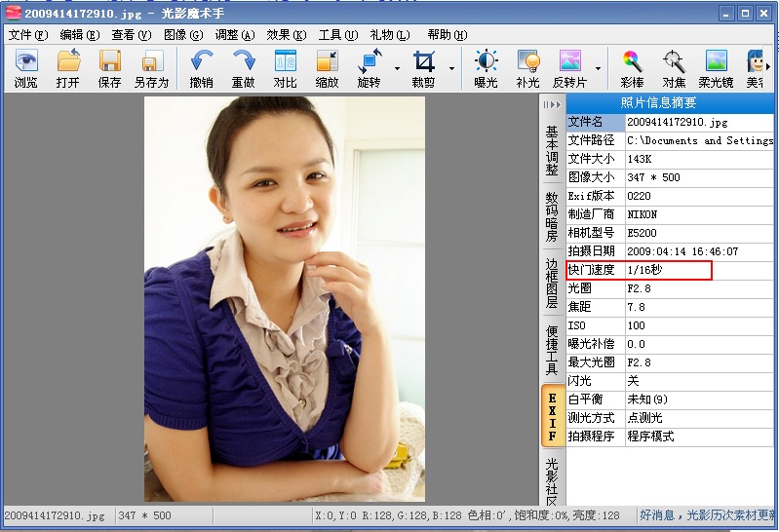The width and height of the screenshot is (779, 532).
Task: Click the 好消息 news link in status bar
Action: pos(707,515)
